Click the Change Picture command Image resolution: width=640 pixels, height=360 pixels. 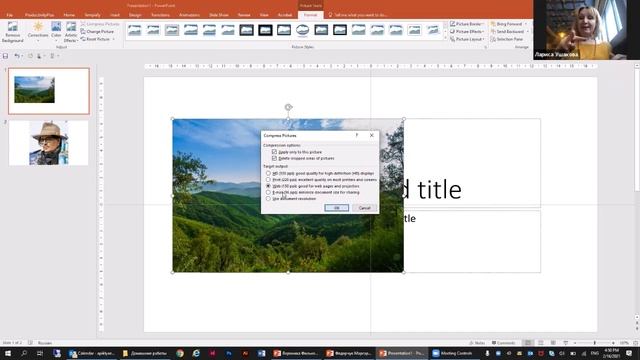tap(97, 31)
